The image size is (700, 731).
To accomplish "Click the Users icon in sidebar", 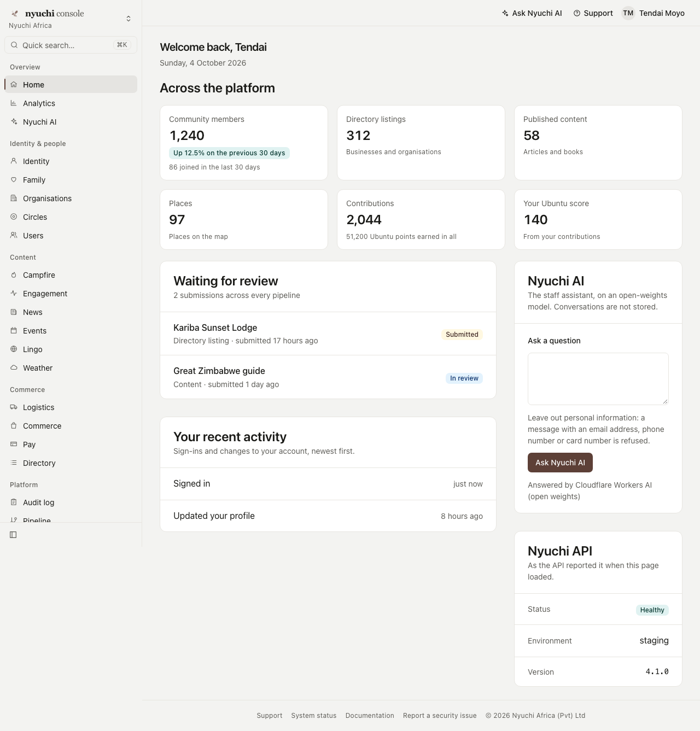I will tap(14, 236).
